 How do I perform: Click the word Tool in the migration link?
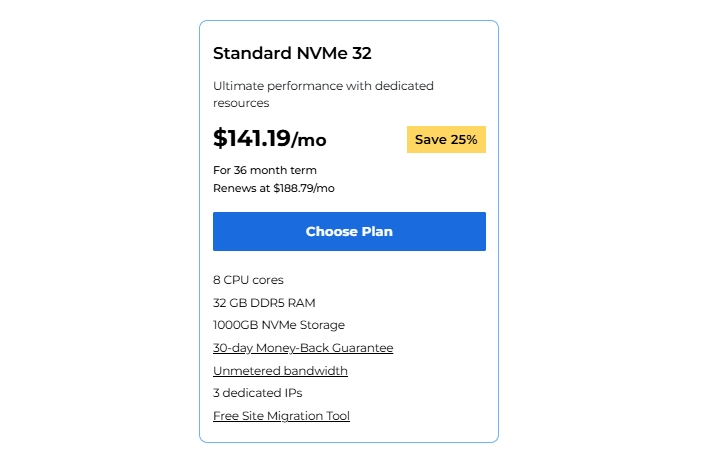(x=337, y=416)
